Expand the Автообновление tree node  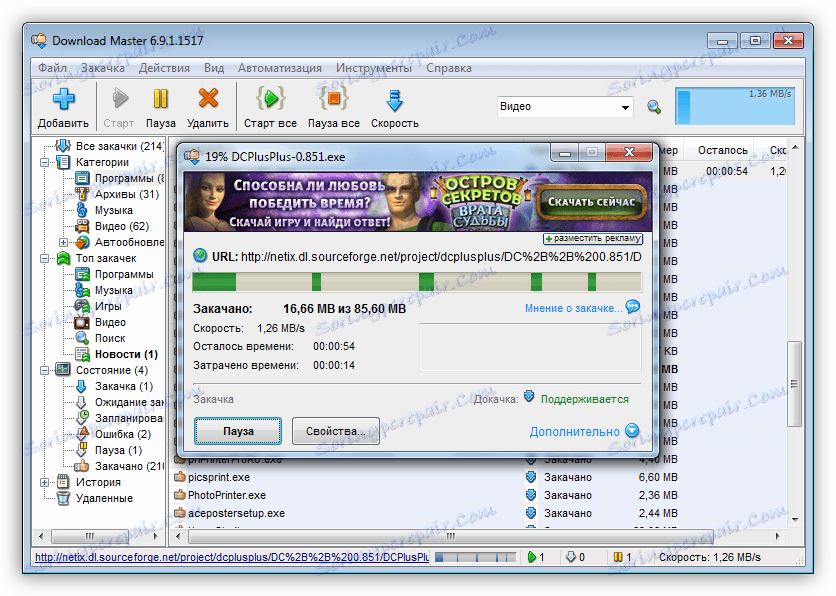pyautogui.click(x=62, y=241)
